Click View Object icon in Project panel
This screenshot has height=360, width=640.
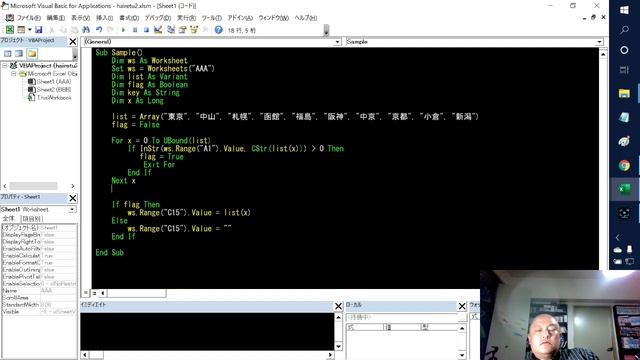click(x=19, y=53)
